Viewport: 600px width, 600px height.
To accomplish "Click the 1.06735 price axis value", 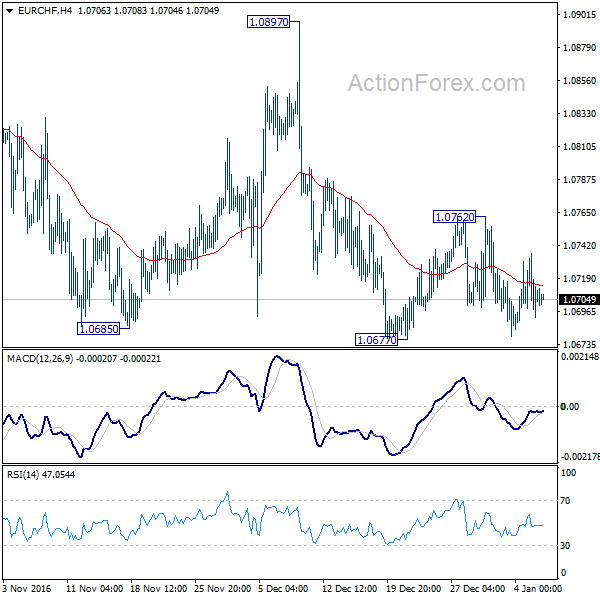I will click(579, 344).
